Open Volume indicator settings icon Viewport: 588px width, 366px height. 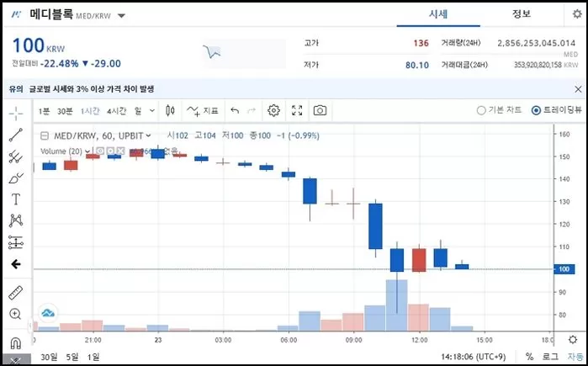pyautogui.click(x=110, y=151)
